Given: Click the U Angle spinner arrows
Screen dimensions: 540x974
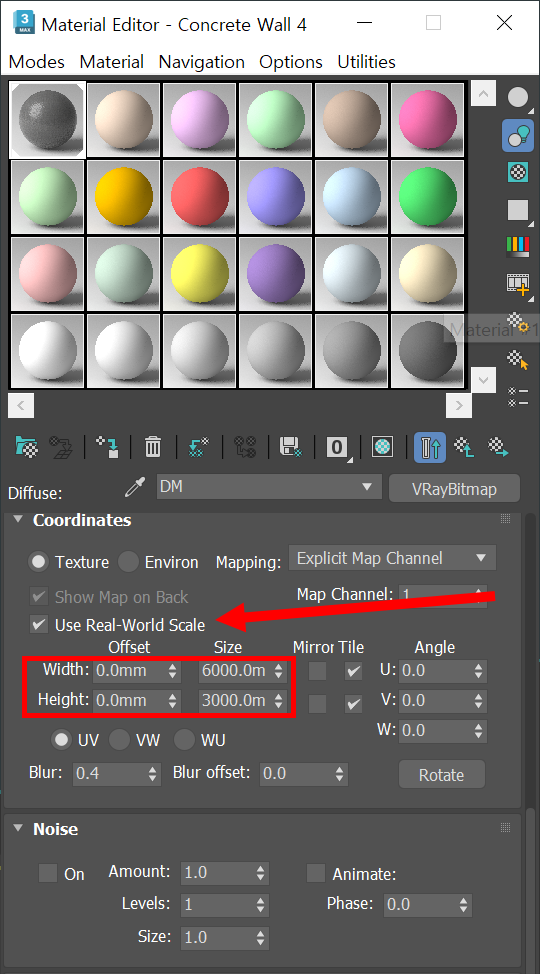Looking at the screenshot, I should (478, 671).
